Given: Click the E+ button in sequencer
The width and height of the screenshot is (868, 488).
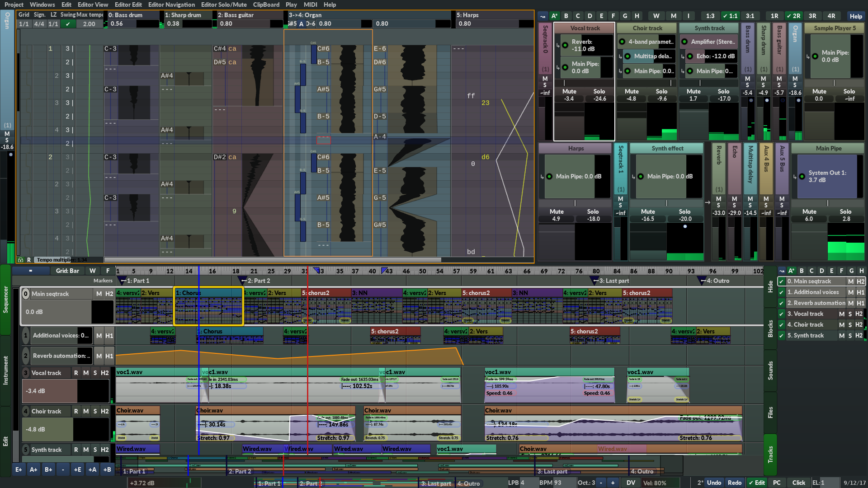Looking at the screenshot, I should click(x=19, y=469).
